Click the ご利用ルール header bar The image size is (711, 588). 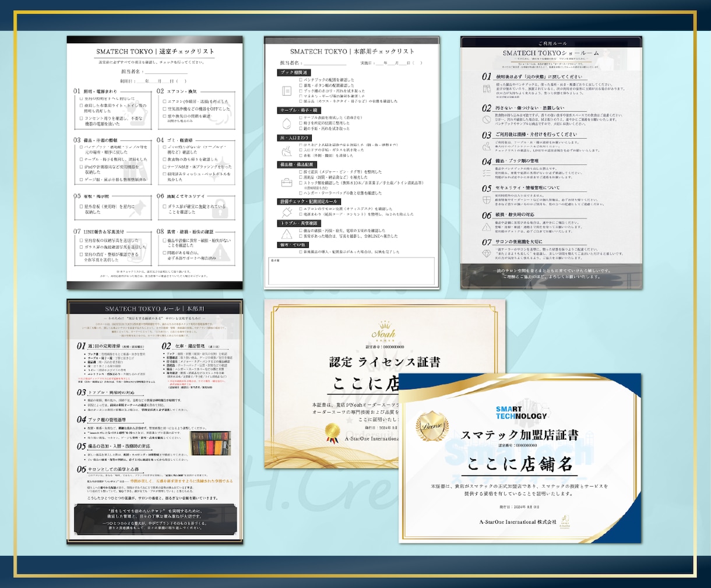(x=551, y=43)
